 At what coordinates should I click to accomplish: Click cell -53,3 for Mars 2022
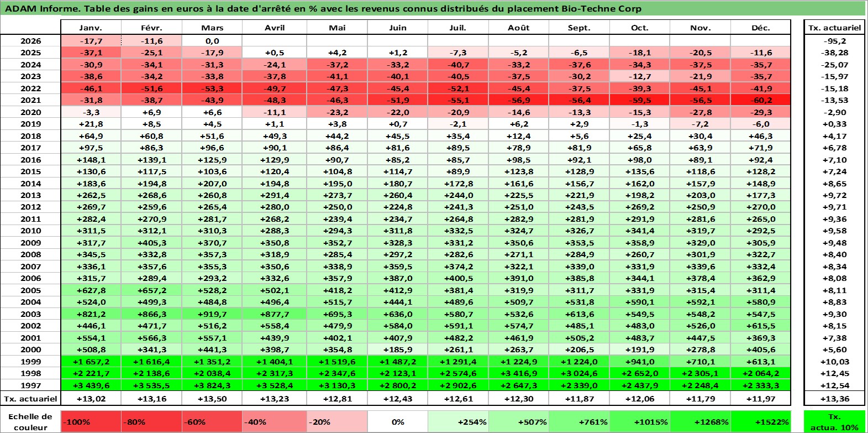click(212, 88)
